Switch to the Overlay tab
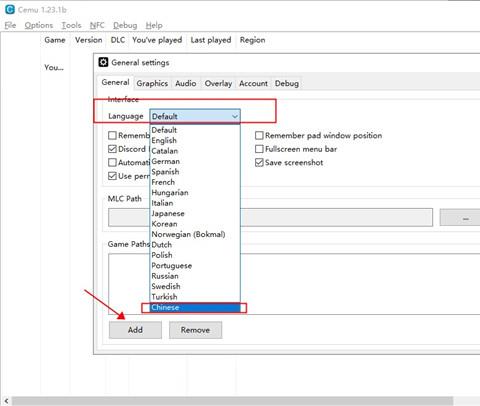This screenshot has height=406, width=480. 218,83
